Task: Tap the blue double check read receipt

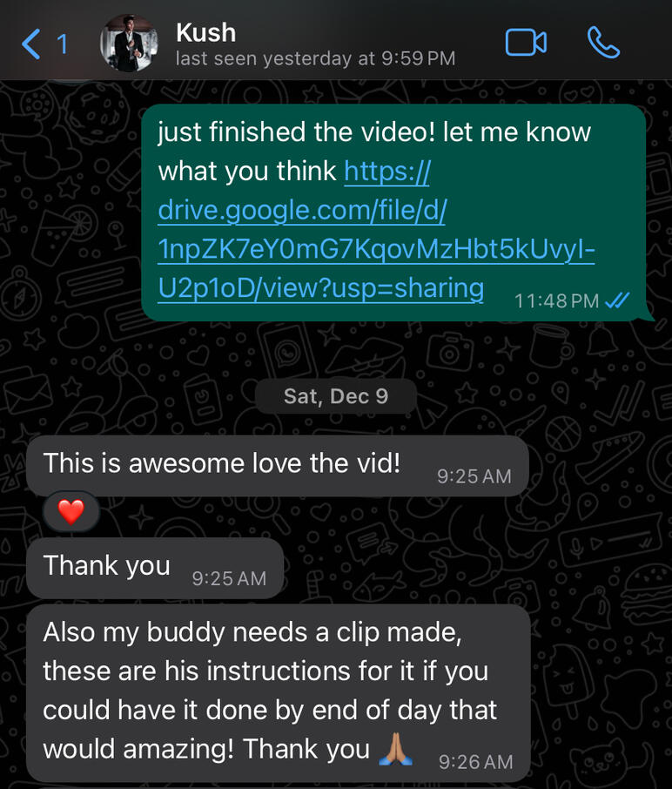Action: 617,300
